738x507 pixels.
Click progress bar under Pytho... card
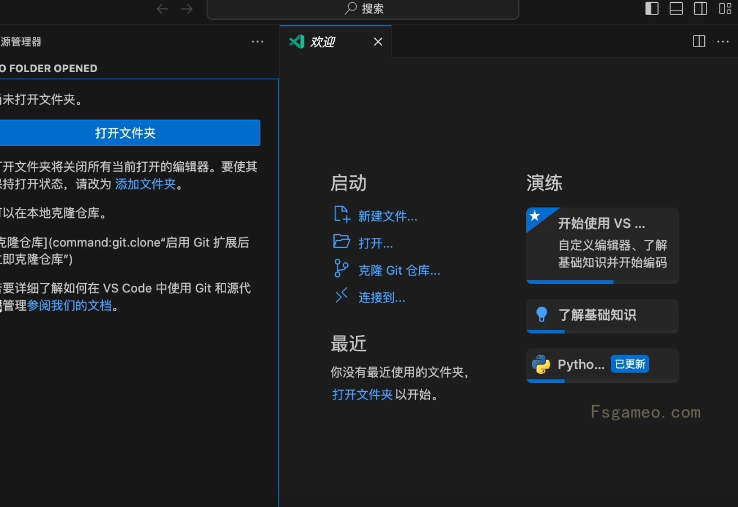point(602,381)
